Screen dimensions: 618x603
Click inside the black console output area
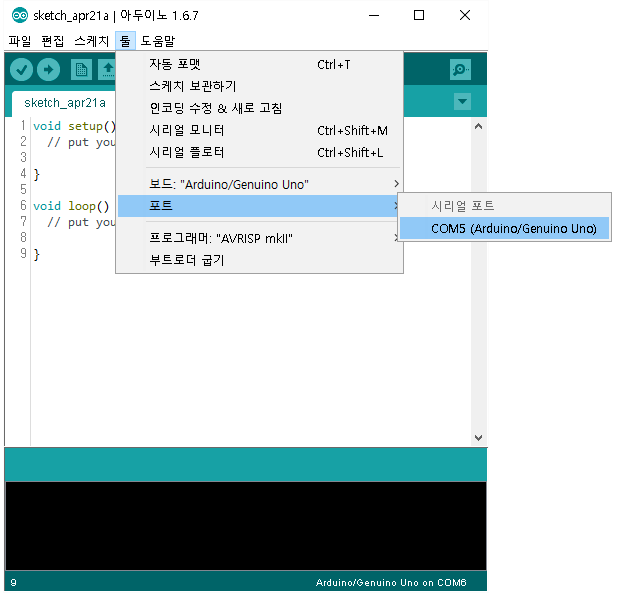click(x=246, y=526)
